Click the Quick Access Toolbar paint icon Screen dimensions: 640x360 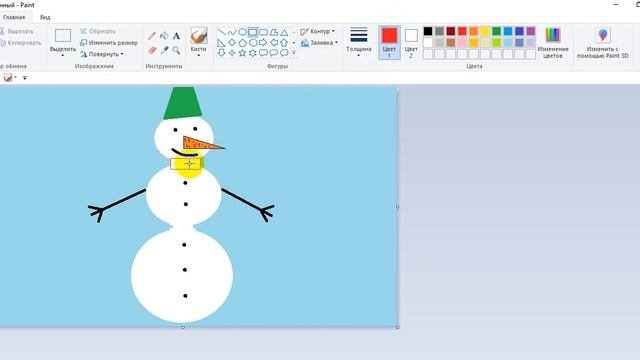pyautogui.click(x=8, y=78)
